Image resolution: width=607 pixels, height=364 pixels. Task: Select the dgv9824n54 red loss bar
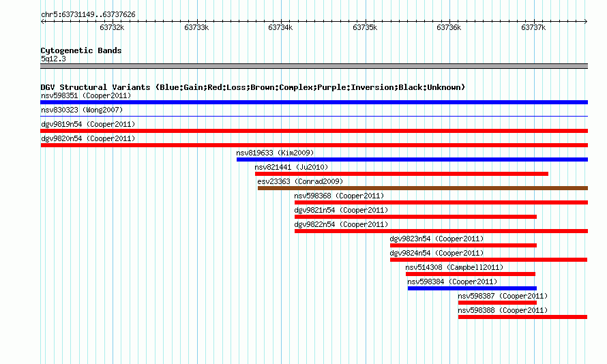[488, 260]
